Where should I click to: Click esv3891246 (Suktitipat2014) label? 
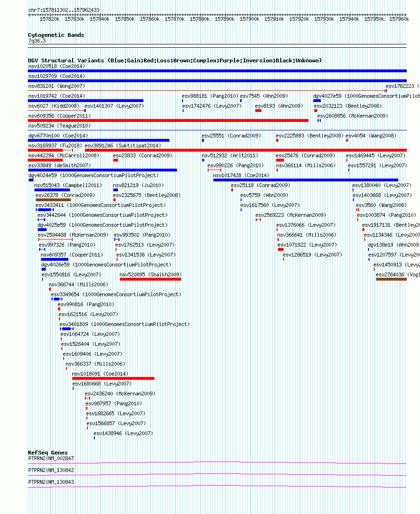pyautogui.click(x=123, y=146)
